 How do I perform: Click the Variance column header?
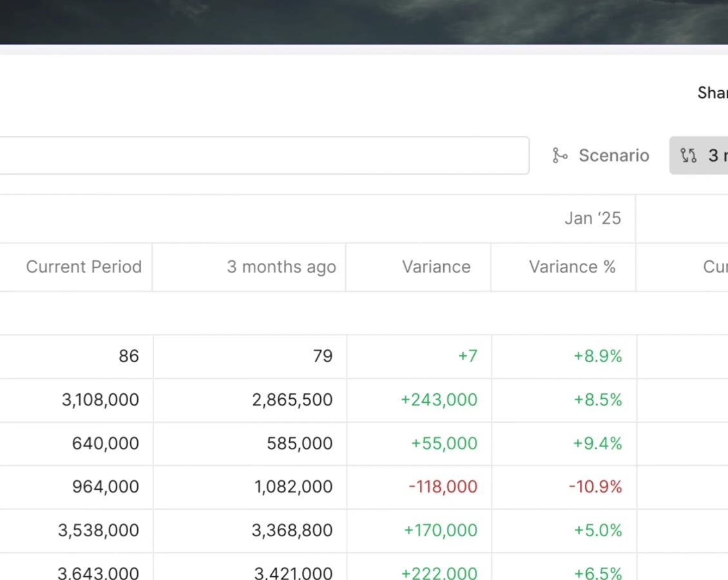click(x=436, y=267)
